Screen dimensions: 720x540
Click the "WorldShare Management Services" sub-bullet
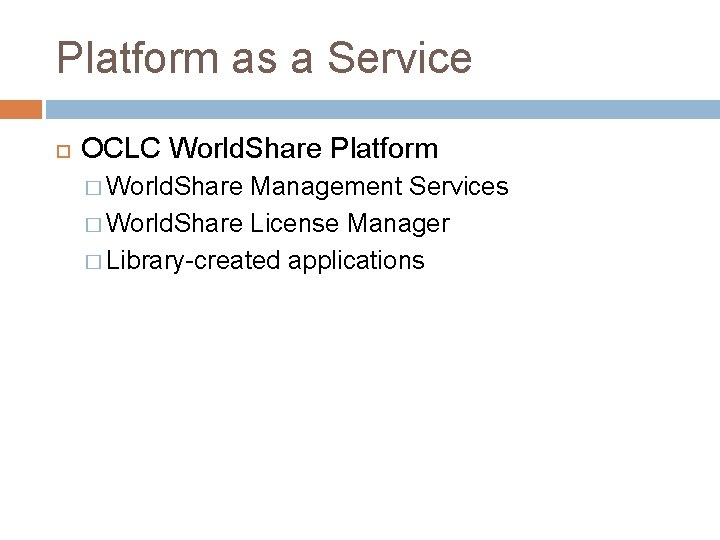[x=307, y=186]
